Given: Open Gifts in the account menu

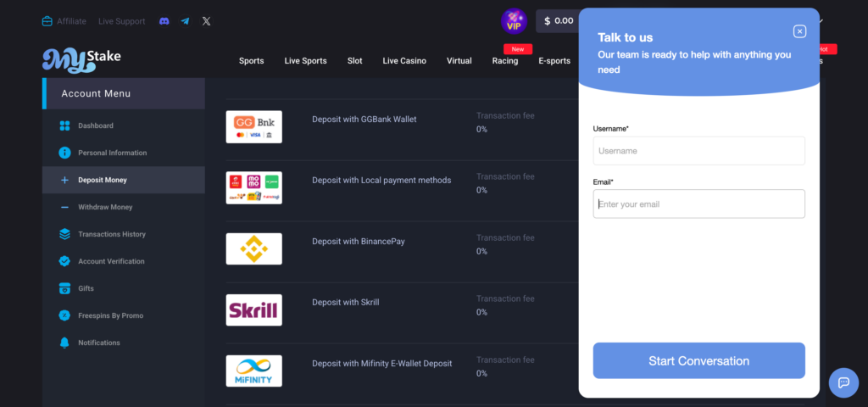Looking at the screenshot, I should [124, 288].
